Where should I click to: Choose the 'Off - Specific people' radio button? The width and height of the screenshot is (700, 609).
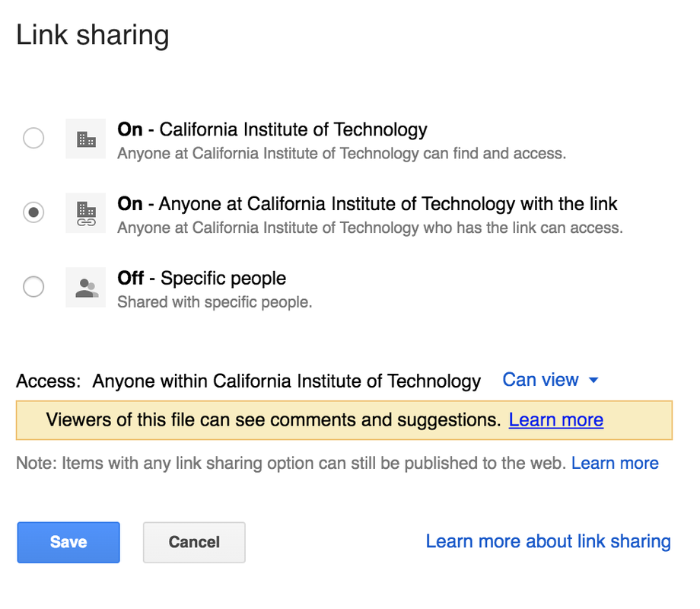click(33, 287)
